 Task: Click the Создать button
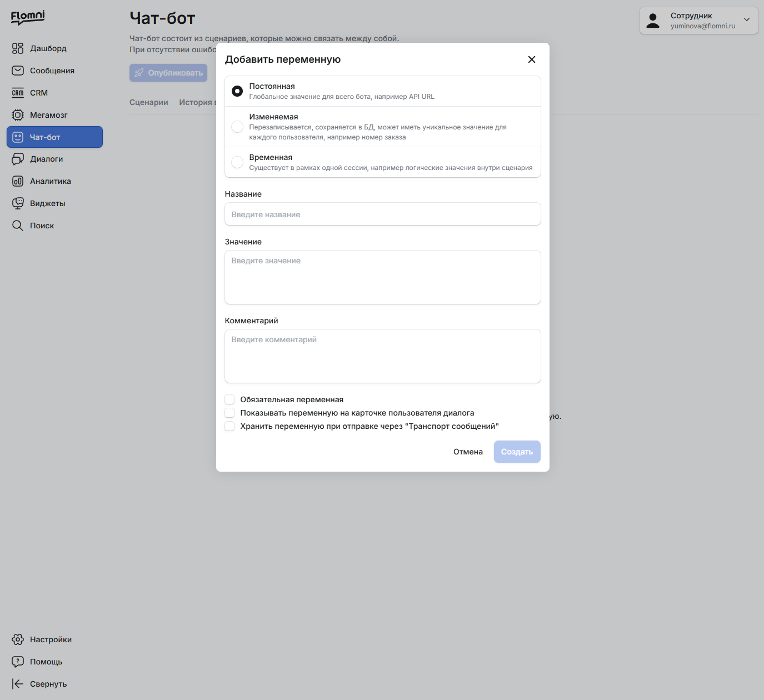[517, 452]
